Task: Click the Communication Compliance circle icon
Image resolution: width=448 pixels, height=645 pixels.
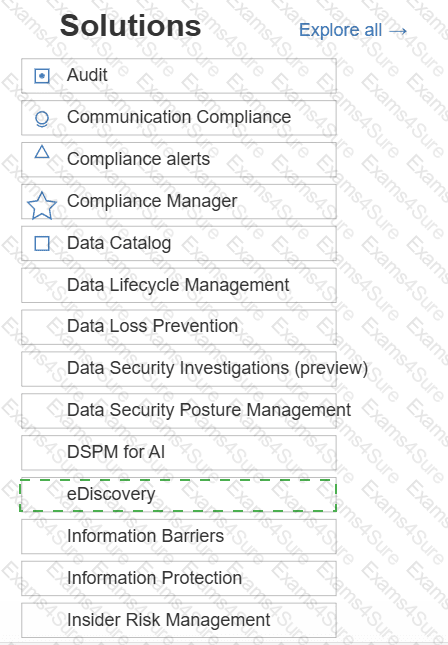Action: [42, 119]
